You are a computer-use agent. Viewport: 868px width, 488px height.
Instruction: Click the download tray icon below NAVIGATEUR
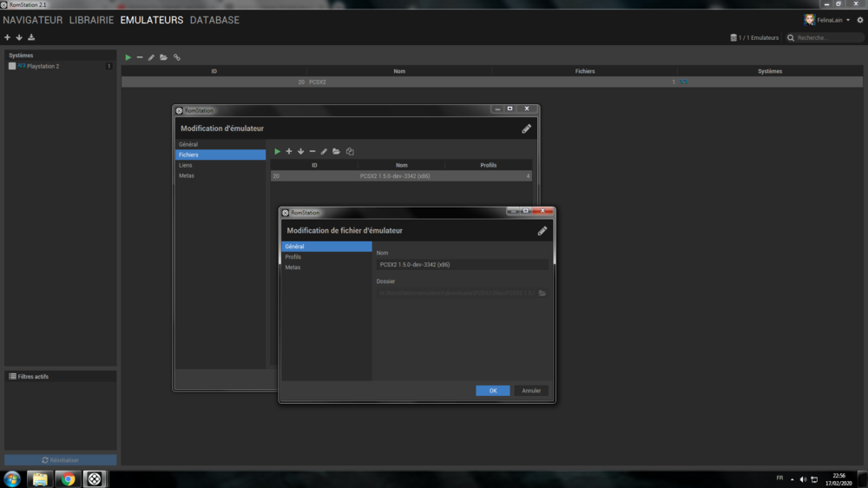[31, 37]
